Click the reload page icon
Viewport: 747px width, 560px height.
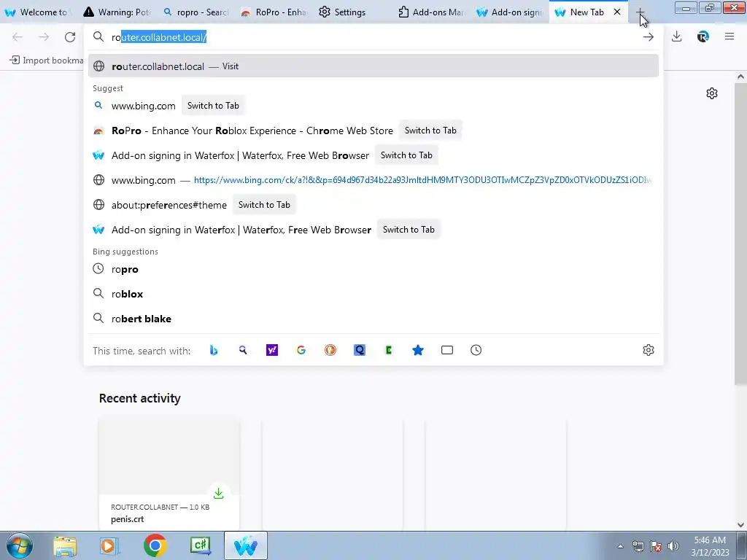(x=70, y=37)
